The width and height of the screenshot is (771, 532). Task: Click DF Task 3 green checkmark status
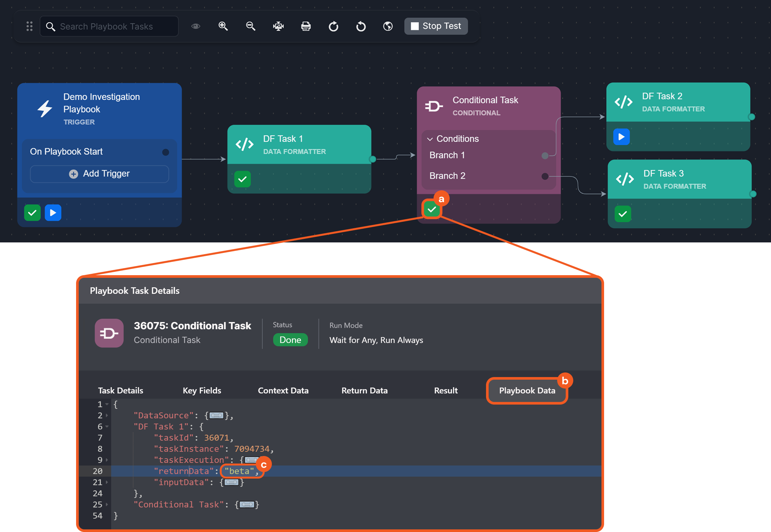pos(622,214)
